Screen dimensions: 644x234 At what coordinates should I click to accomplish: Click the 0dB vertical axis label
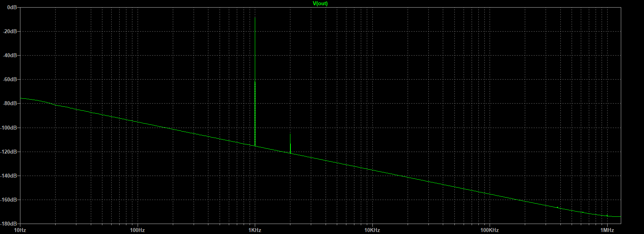12,7
